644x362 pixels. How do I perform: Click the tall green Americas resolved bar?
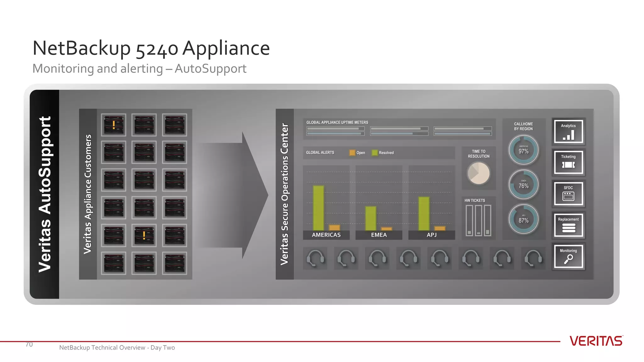pos(319,208)
